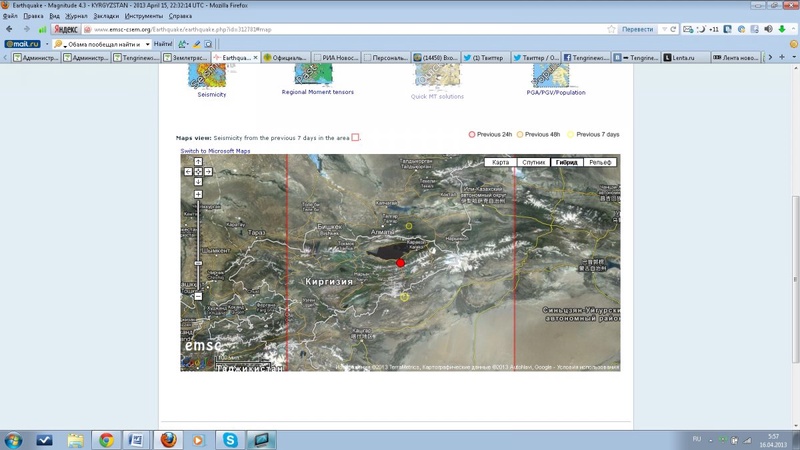This screenshot has width=800, height=450.
Task: Select the Рельеф map type
Action: (599, 162)
